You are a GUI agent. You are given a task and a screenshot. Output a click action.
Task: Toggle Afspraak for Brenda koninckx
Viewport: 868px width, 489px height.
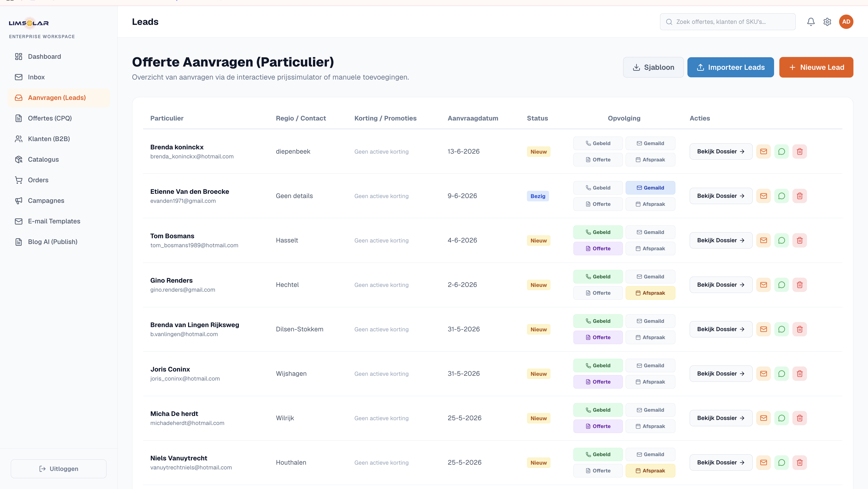650,160
